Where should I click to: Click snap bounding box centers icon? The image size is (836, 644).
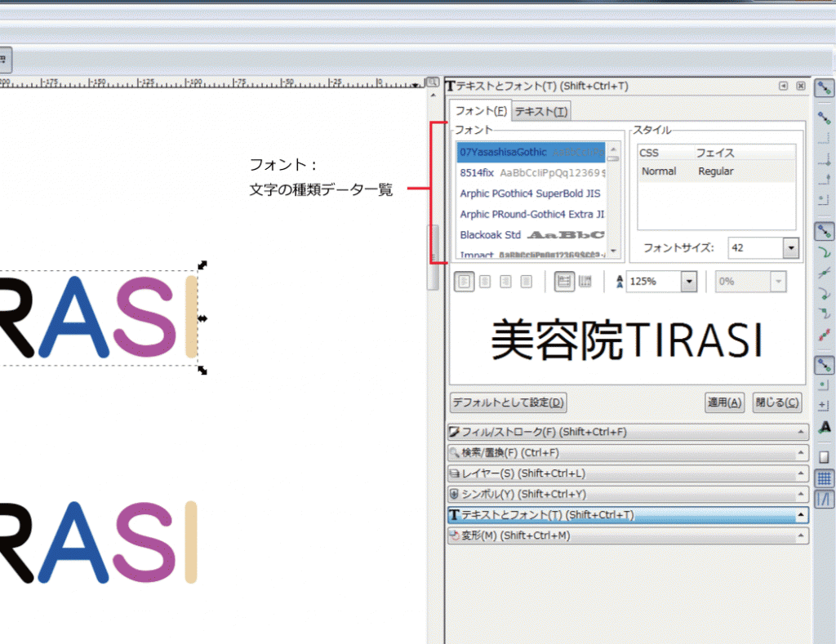coord(825,200)
